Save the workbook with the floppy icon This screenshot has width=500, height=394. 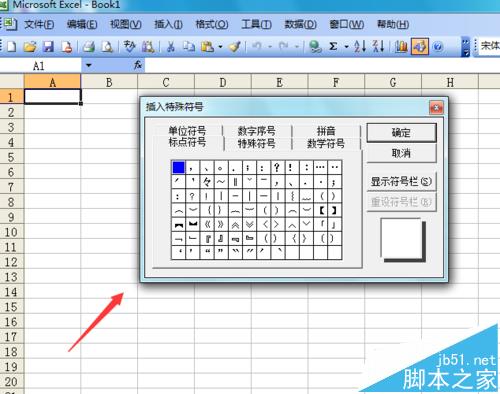pyautogui.click(x=49, y=47)
